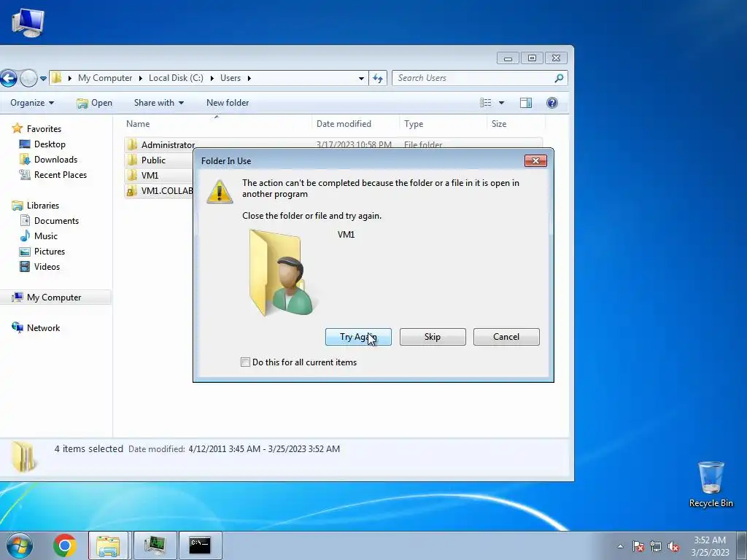Click the Try Again button
This screenshot has width=747, height=560.
click(x=358, y=337)
